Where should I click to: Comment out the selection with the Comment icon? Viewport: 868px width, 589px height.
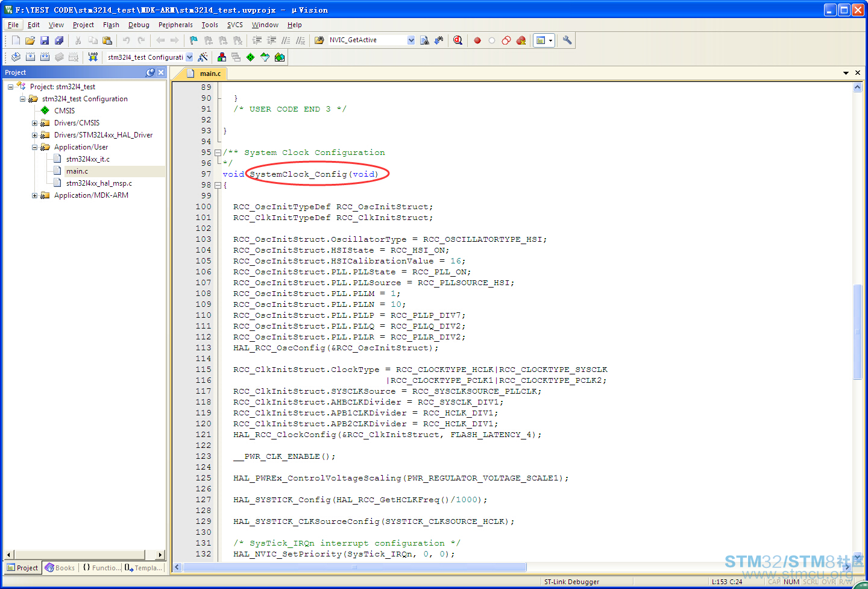point(286,40)
